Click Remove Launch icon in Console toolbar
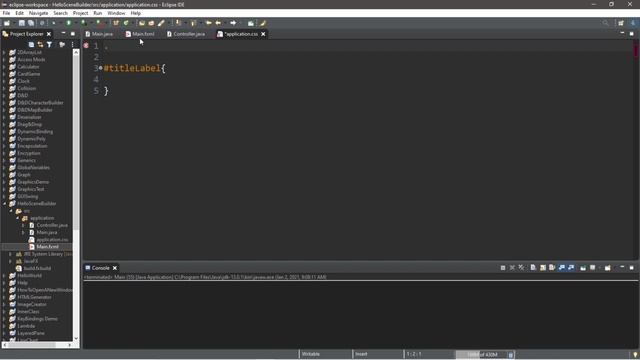 click(x=512, y=268)
